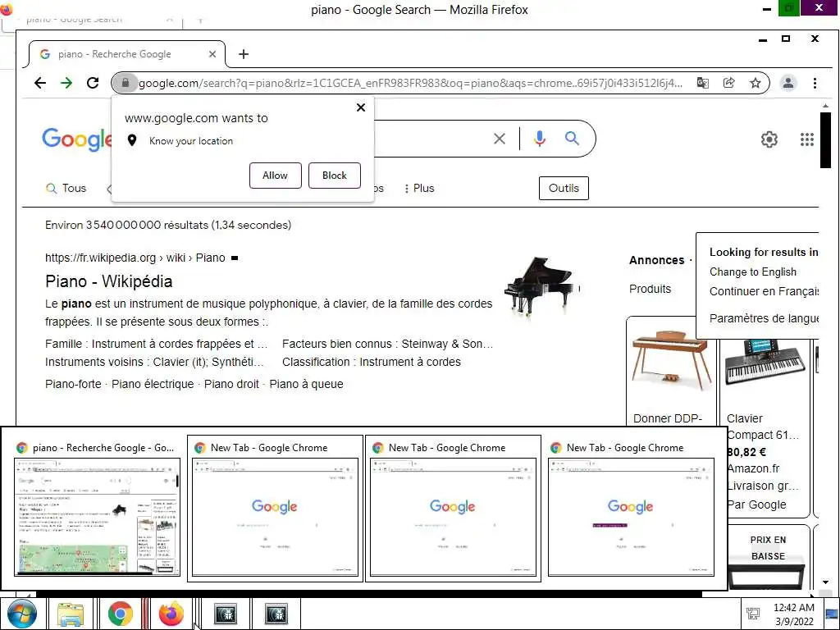This screenshot has width=840, height=630.
Task: Click the network tray icon
Action: [x=753, y=614]
